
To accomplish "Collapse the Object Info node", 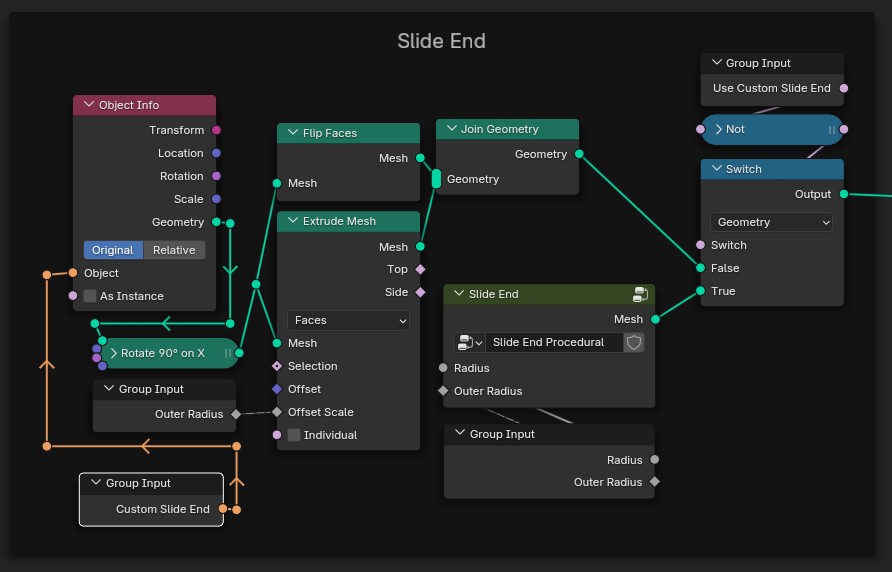I will [89, 105].
